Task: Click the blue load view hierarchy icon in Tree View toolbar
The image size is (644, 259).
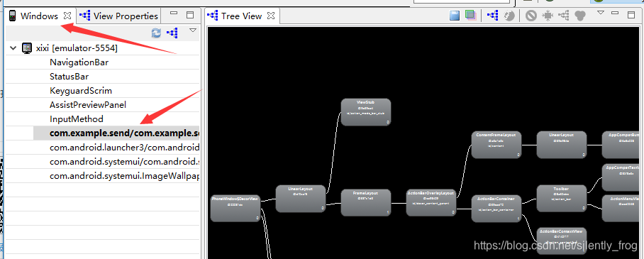Action: 493,16
